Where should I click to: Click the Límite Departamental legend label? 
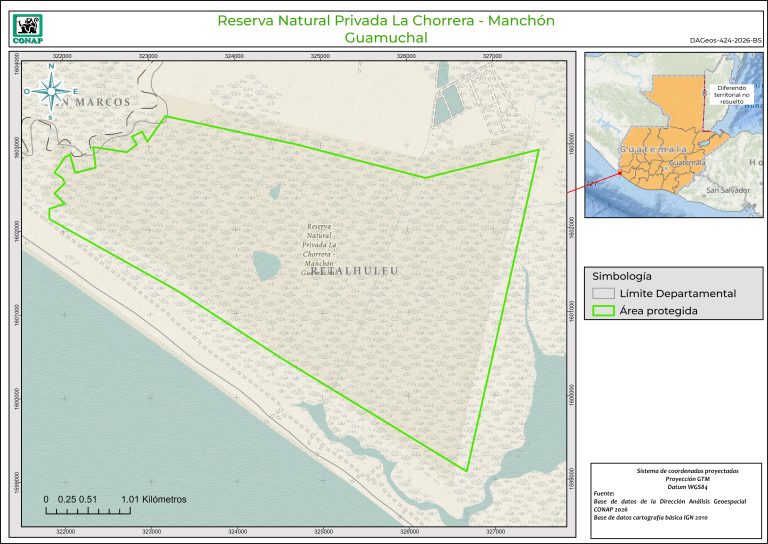[677, 294]
